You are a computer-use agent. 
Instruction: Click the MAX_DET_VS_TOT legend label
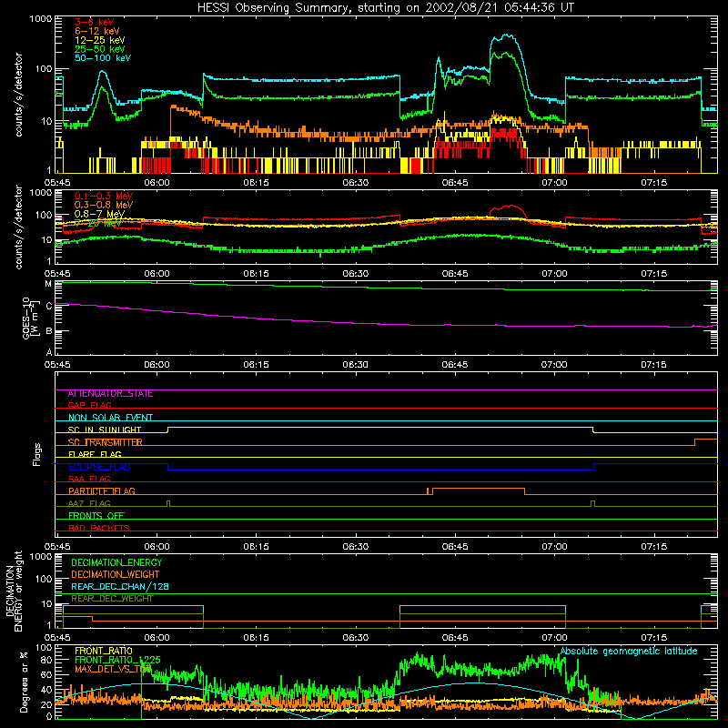pos(113,669)
